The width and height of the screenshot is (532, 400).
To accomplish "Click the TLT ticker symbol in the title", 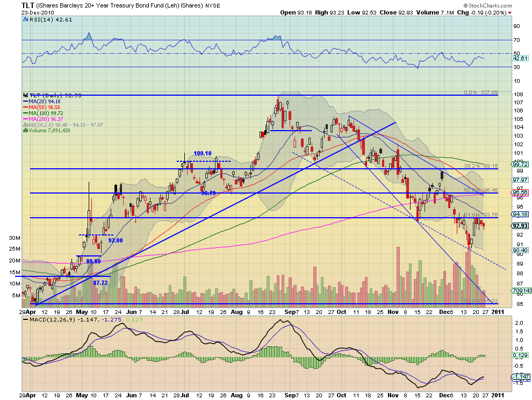I will coord(28,5).
